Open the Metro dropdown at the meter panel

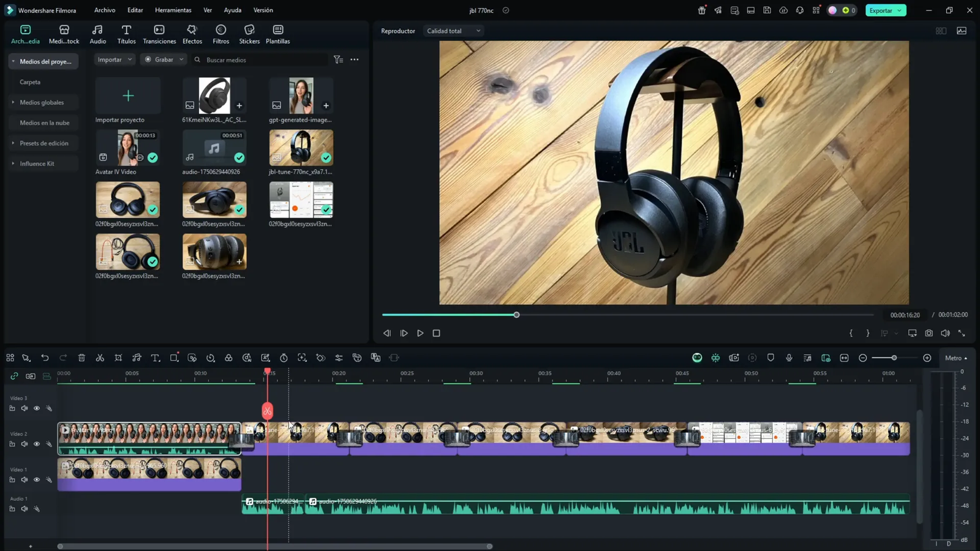(x=954, y=358)
